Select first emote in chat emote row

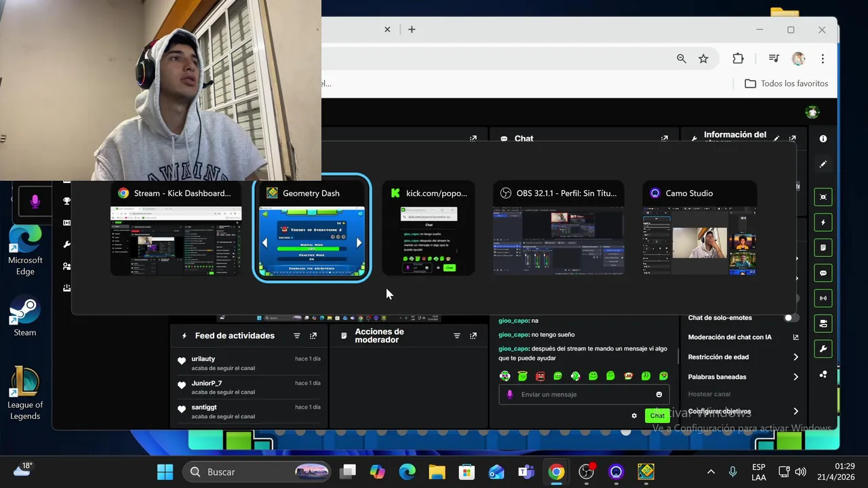point(505,375)
